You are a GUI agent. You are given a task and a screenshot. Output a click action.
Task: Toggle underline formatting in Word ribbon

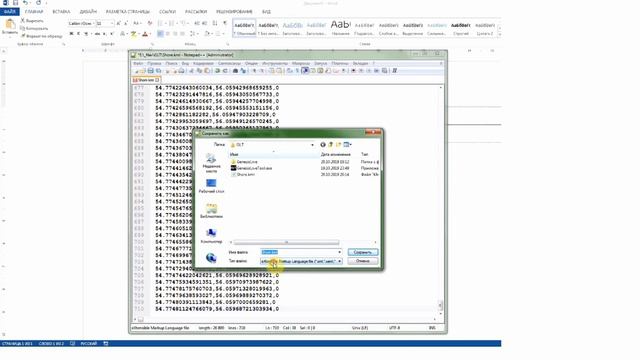tap(86, 34)
